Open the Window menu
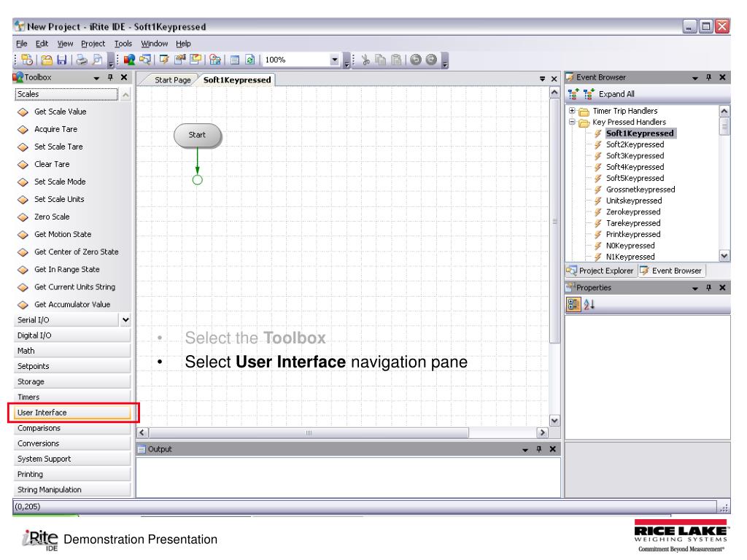Image resolution: width=747 pixels, height=560 pixels. click(155, 44)
